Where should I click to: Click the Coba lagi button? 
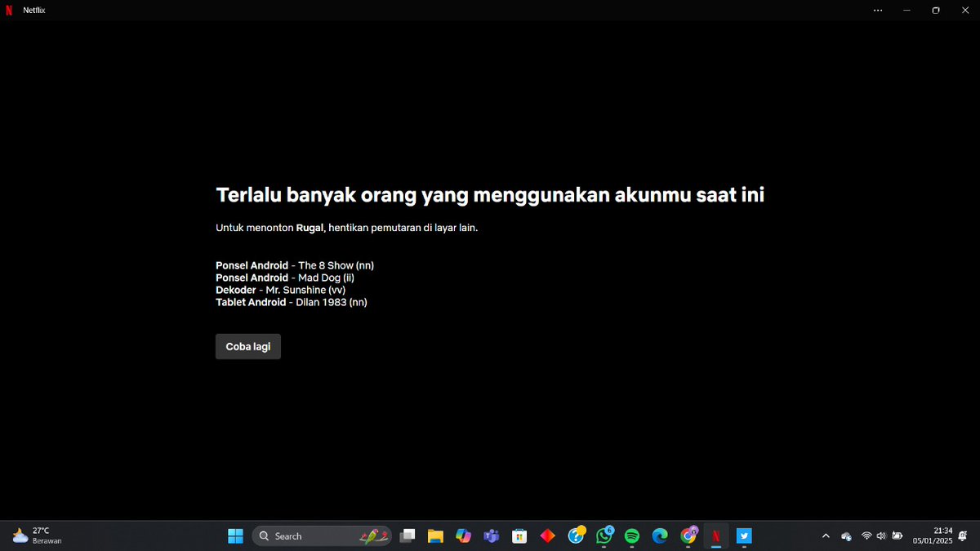click(x=248, y=346)
